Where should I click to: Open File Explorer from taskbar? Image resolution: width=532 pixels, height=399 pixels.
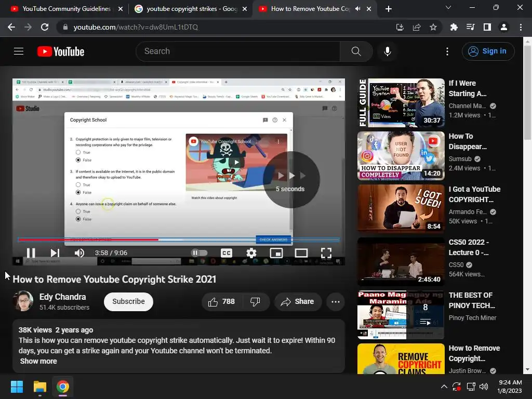click(x=39, y=387)
